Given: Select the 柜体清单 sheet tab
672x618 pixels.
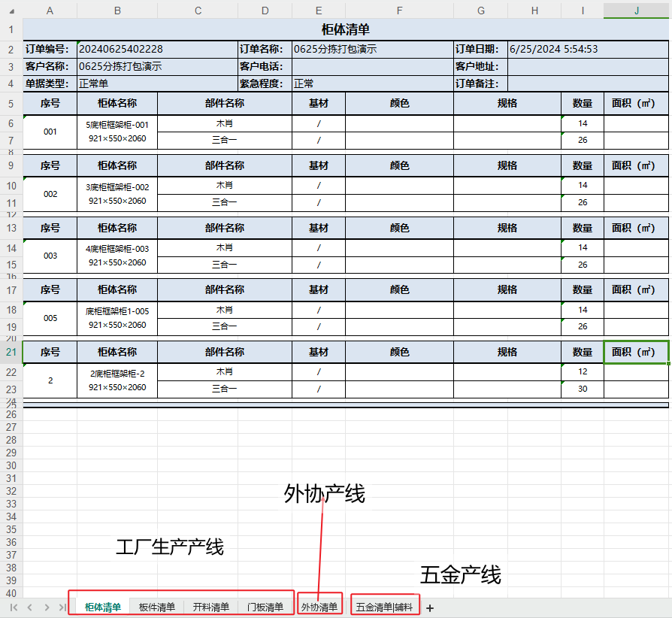Looking at the screenshot, I should (103, 607).
